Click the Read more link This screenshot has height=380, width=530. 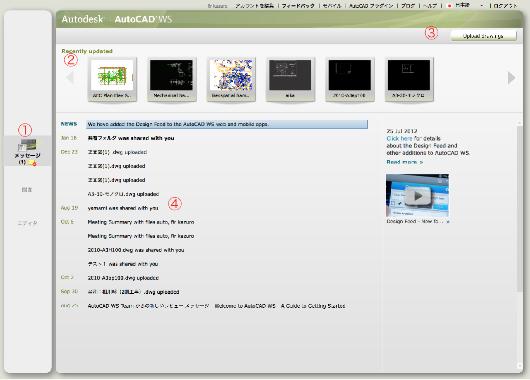coord(405,162)
